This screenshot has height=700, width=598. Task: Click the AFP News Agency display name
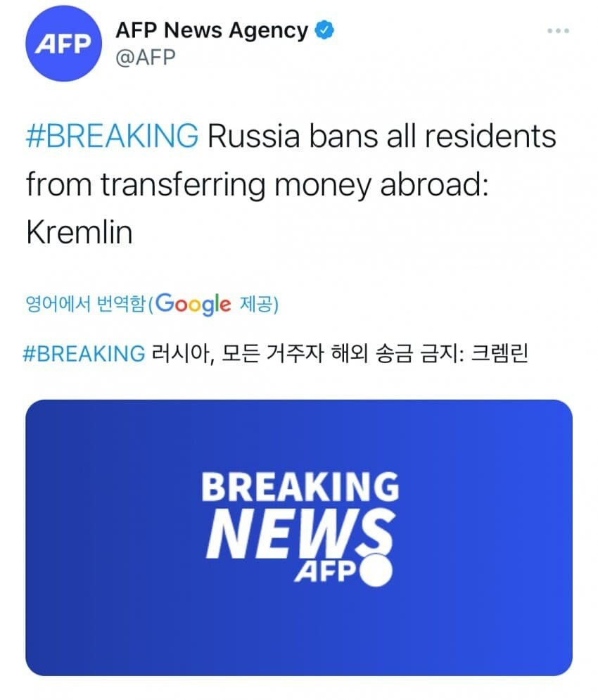tap(210, 31)
